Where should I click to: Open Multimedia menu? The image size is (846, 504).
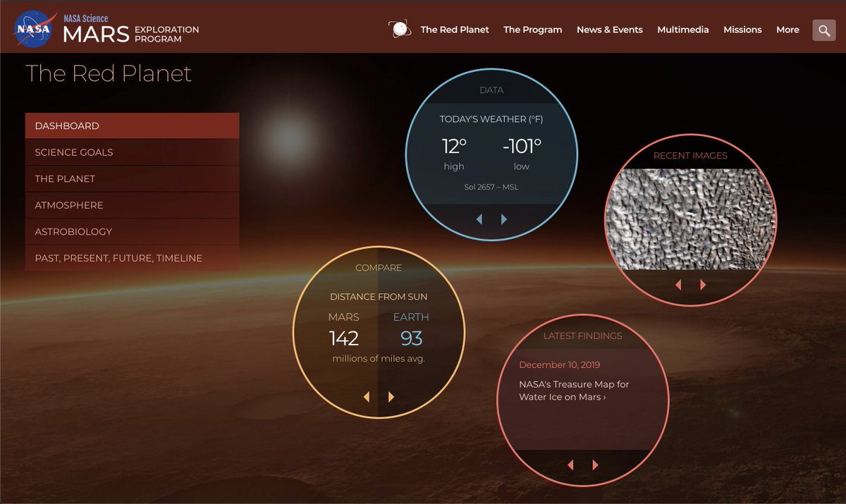pyautogui.click(x=683, y=30)
